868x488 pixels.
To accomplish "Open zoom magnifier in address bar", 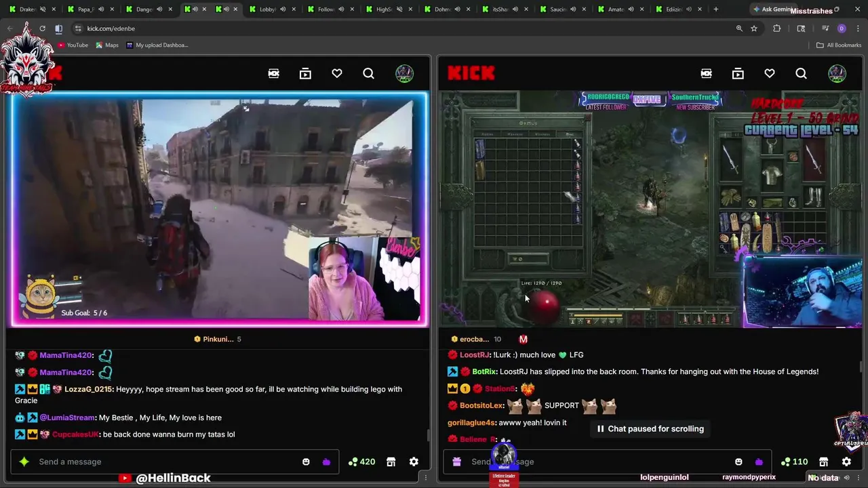I will (x=739, y=28).
